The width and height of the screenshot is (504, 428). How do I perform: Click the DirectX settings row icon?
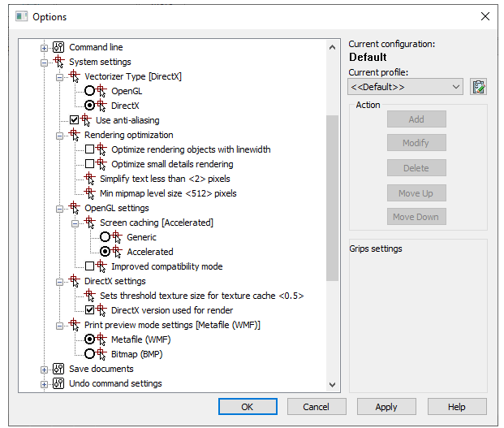74,281
